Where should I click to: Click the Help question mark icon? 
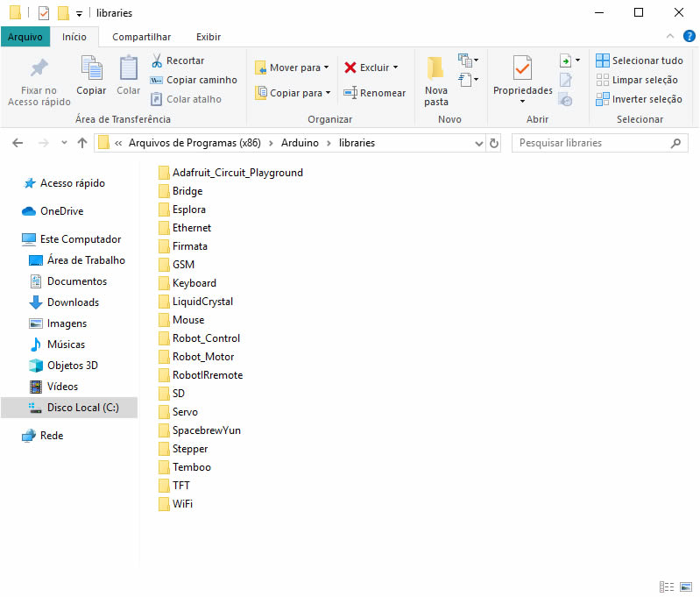click(x=689, y=36)
